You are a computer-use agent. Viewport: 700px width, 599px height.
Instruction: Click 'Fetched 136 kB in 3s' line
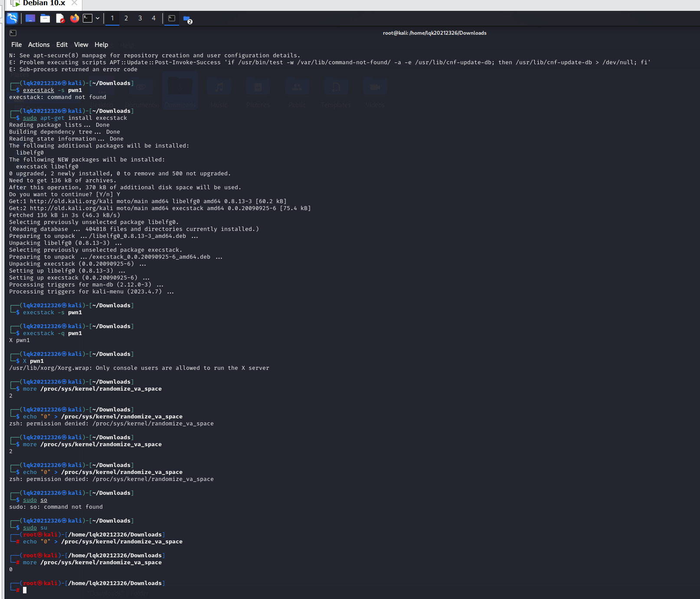(x=65, y=215)
